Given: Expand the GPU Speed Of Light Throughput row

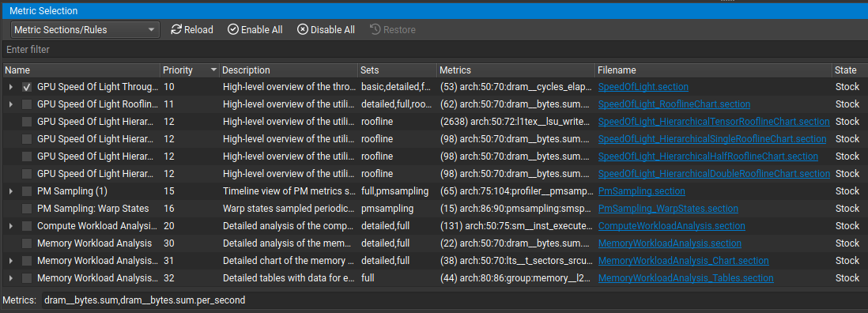Looking at the screenshot, I should [x=10, y=87].
